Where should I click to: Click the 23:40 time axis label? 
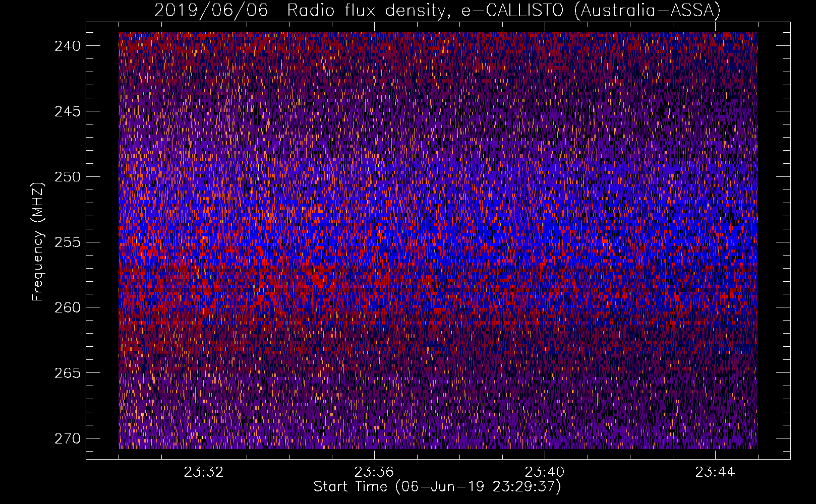[545, 472]
